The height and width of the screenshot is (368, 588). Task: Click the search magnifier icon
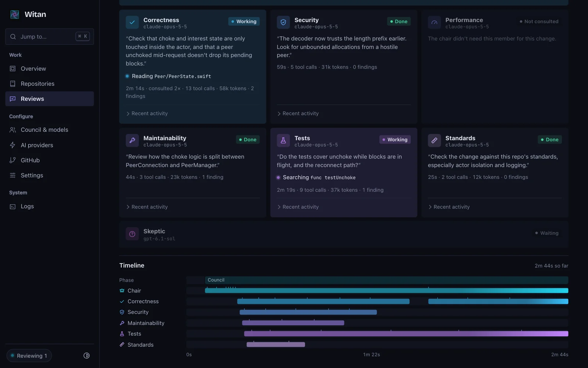coord(13,36)
